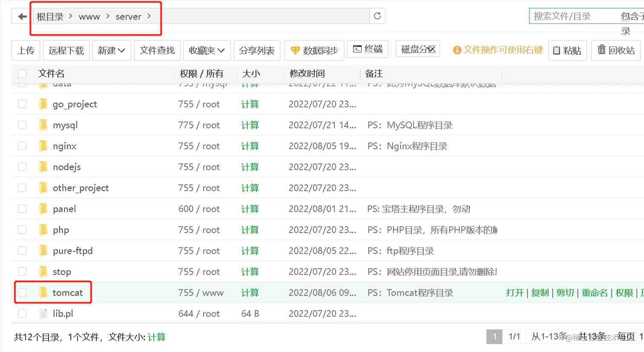
Task: Click 计算 size link for mysql
Action: point(250,125)
